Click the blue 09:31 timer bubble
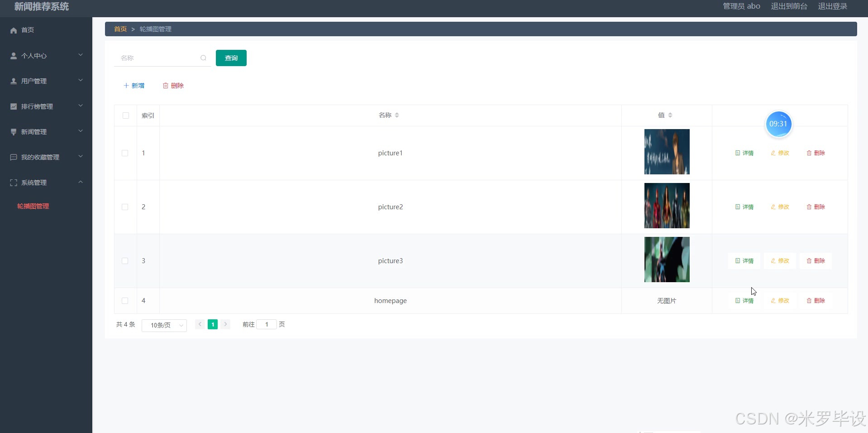The image size is (868, 433). pyautogui.click(x=778, y=124)
